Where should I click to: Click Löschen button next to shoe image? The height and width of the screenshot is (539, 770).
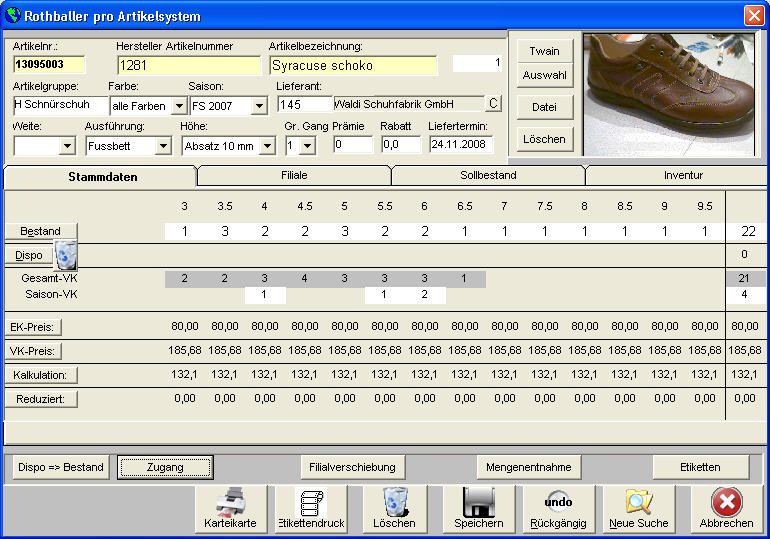coord(545,139)
